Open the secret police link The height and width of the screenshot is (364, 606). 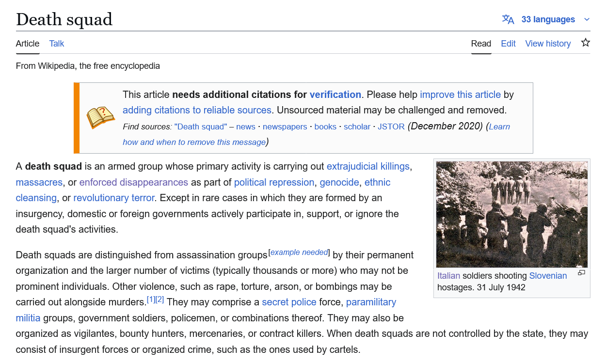pos(289,302)
